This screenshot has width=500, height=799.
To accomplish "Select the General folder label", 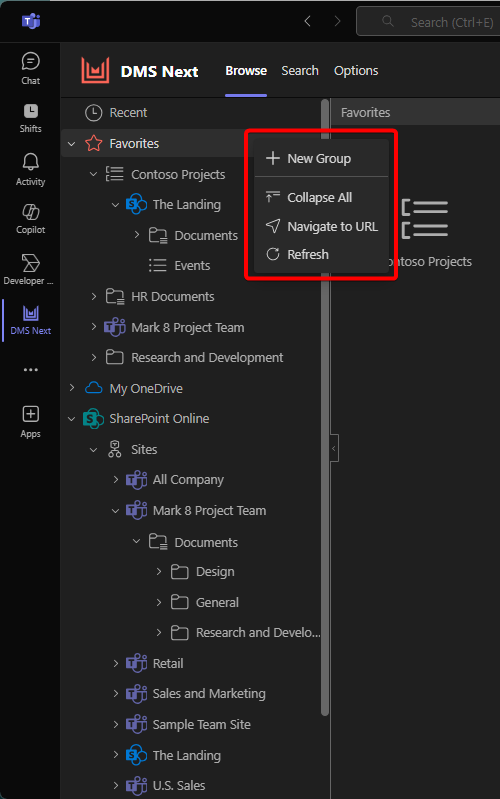I will click(x=217, y=602).
